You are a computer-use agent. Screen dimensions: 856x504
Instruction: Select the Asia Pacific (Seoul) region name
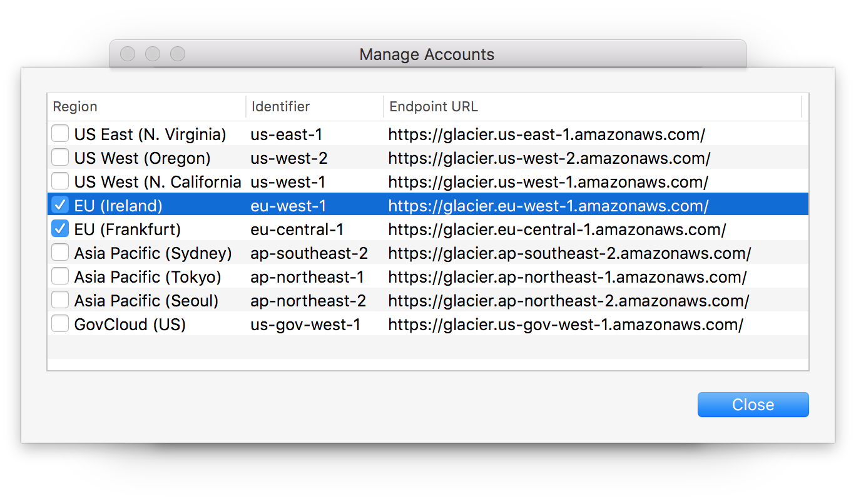pos(146,301)
